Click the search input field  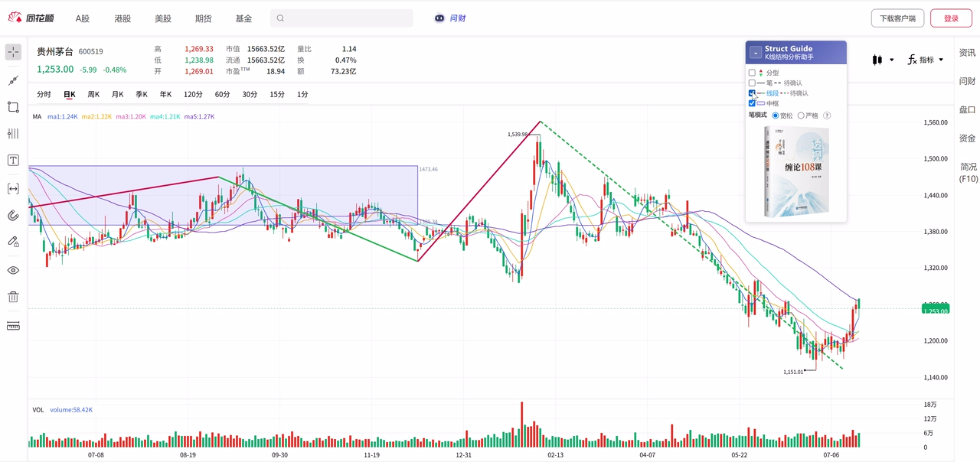tap(341, 18)
